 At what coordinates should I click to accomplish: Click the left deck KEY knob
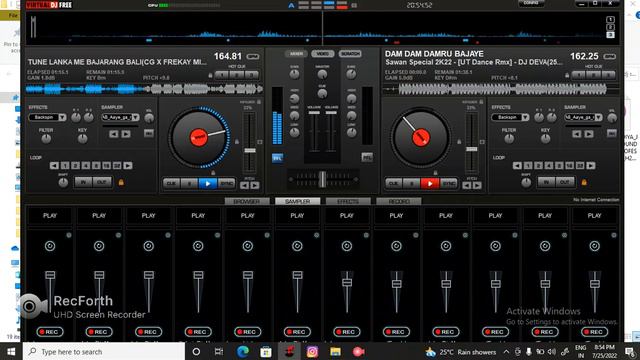pos(82,139)
